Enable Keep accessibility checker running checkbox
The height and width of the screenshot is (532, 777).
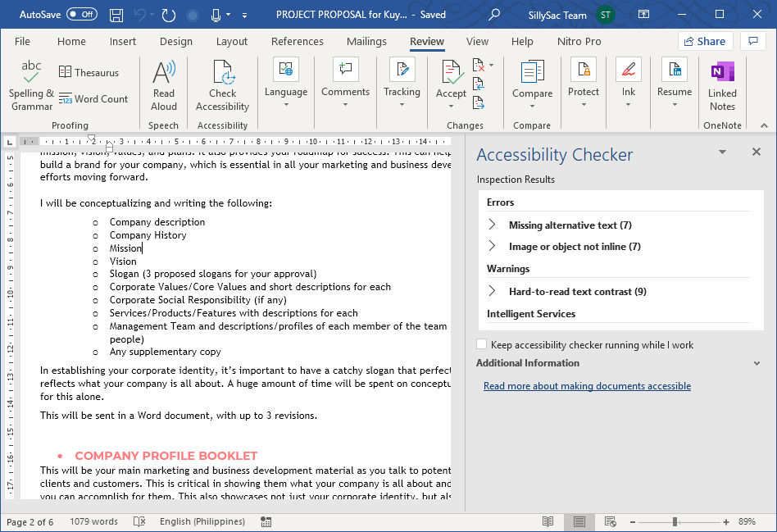[x=482, y=345]
